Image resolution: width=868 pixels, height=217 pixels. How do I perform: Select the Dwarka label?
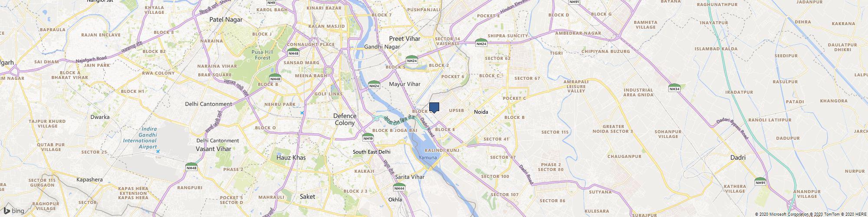100,117
